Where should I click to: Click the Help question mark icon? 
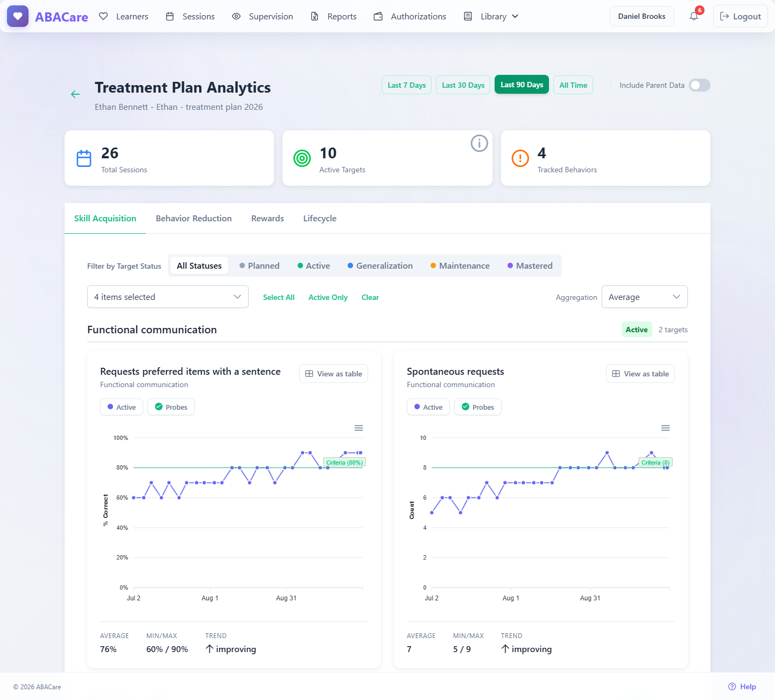(732, 687)
